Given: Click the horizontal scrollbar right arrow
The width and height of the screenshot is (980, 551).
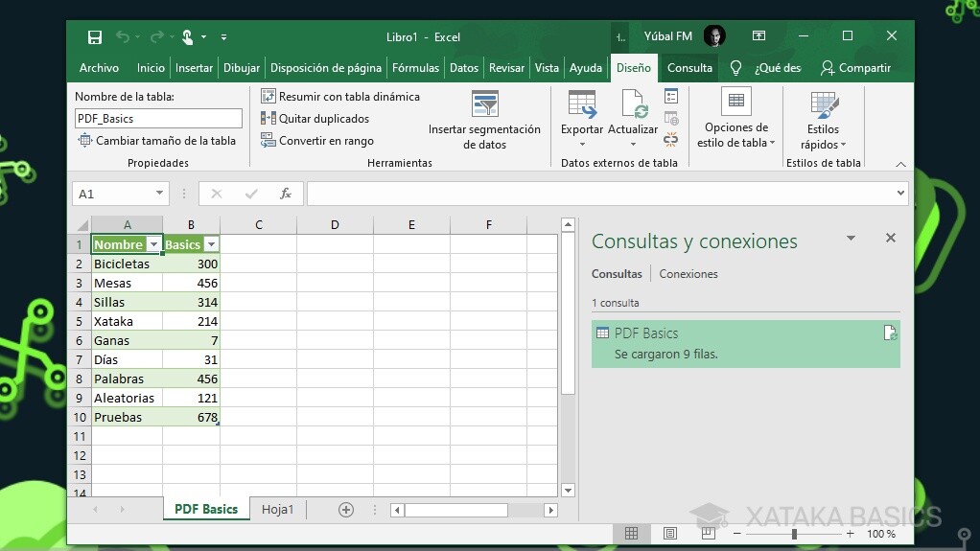Looking at the screenshot, I should coord(550,511).
